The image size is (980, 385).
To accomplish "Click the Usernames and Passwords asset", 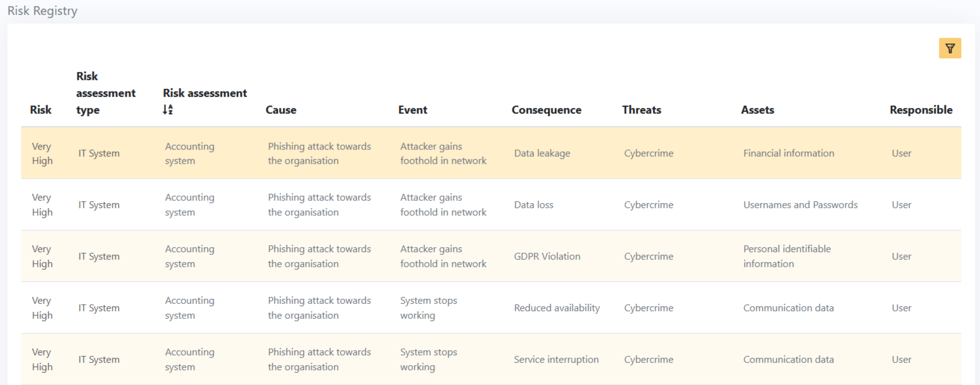I will pyautogui.click(x=800, y=205).
